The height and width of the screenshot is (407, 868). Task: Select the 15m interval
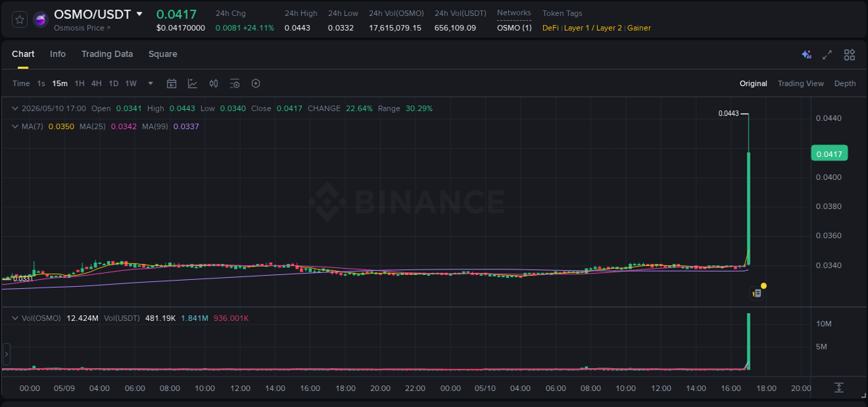pos(60,83)
